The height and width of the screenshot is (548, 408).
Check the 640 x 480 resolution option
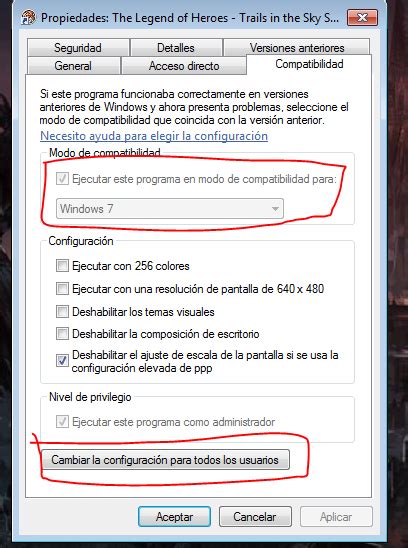62,289
